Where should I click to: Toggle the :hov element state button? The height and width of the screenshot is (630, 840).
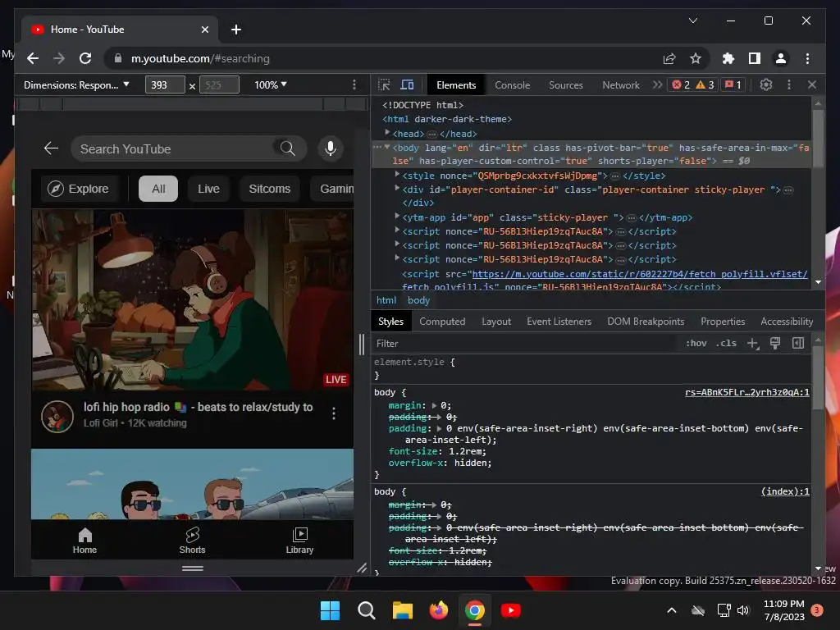click(696, 344)
